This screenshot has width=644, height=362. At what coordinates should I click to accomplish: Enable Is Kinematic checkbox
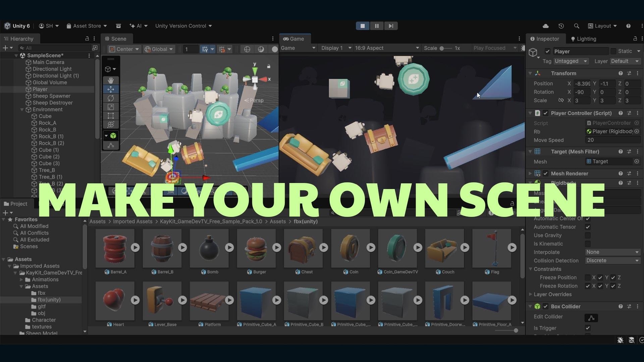(588, 244)
